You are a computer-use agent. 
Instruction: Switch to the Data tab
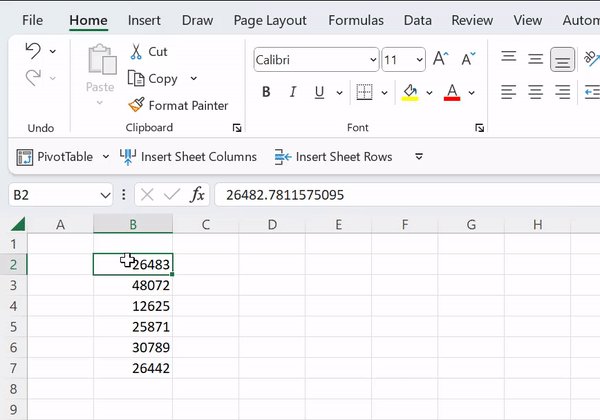point(418,20)
